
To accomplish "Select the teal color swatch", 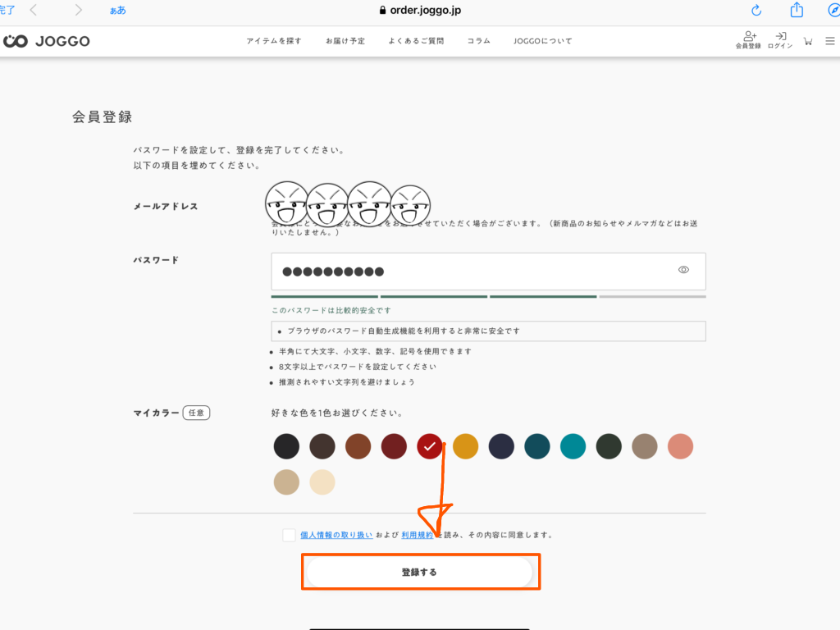I will coord(573,446).
